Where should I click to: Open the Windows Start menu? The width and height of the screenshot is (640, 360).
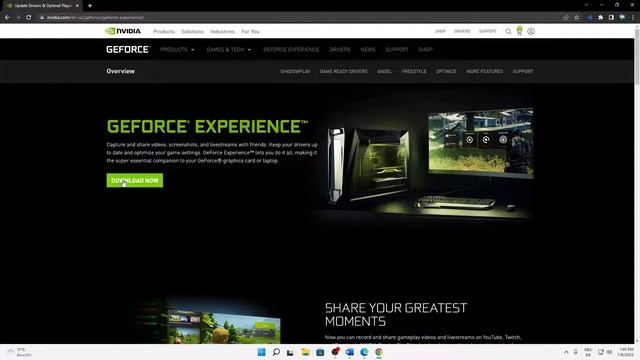pos(261,352)
